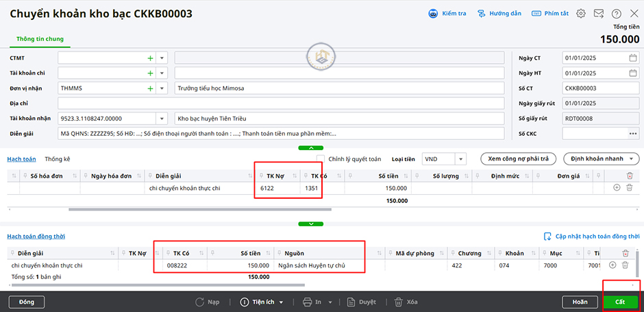
Task: Collapse the upper panel with green chevron
Action: [310, 147]
